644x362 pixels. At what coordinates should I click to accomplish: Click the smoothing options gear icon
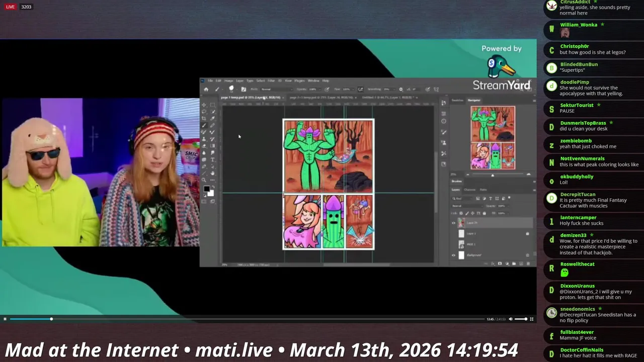coord(401,89)
